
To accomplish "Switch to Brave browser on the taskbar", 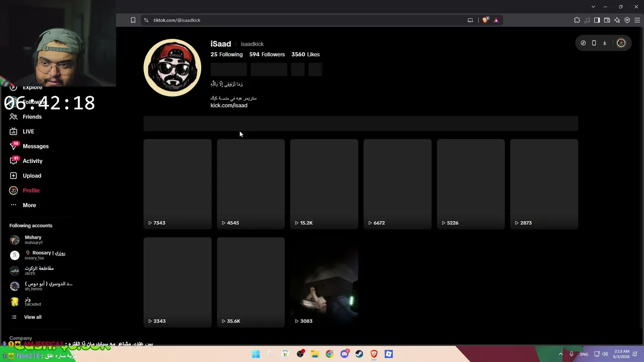I will 374,354.
